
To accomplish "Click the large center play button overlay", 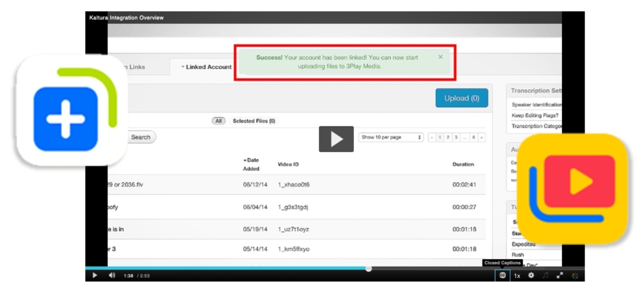I will point(336,139).
